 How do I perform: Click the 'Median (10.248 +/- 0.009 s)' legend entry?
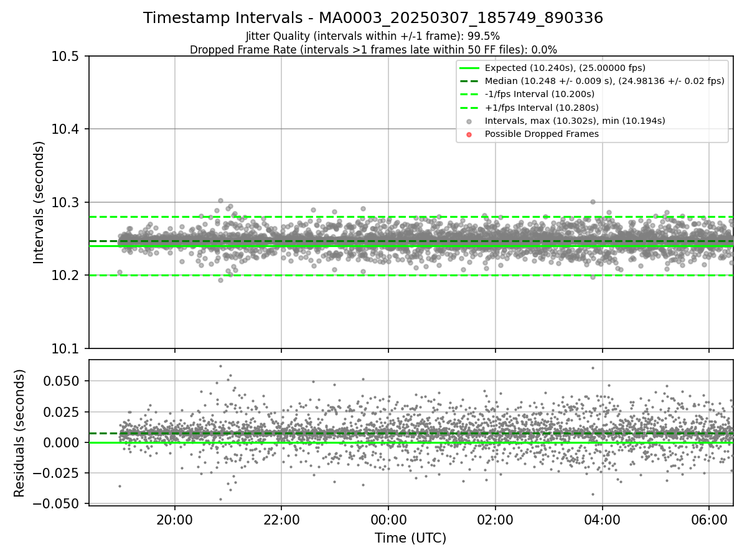click(x=604, y=81)
